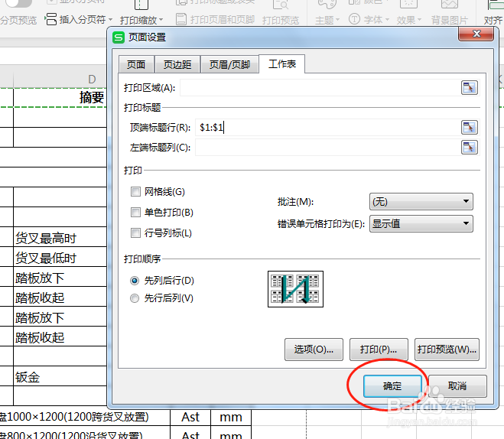Click the 插入分页符 icon in ribbon

50,19
